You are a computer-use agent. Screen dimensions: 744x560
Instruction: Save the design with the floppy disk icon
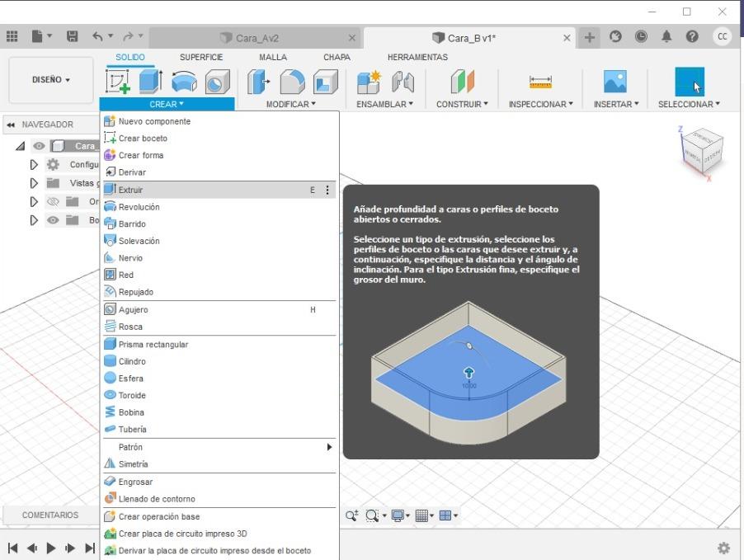click(x=72, y=36)
